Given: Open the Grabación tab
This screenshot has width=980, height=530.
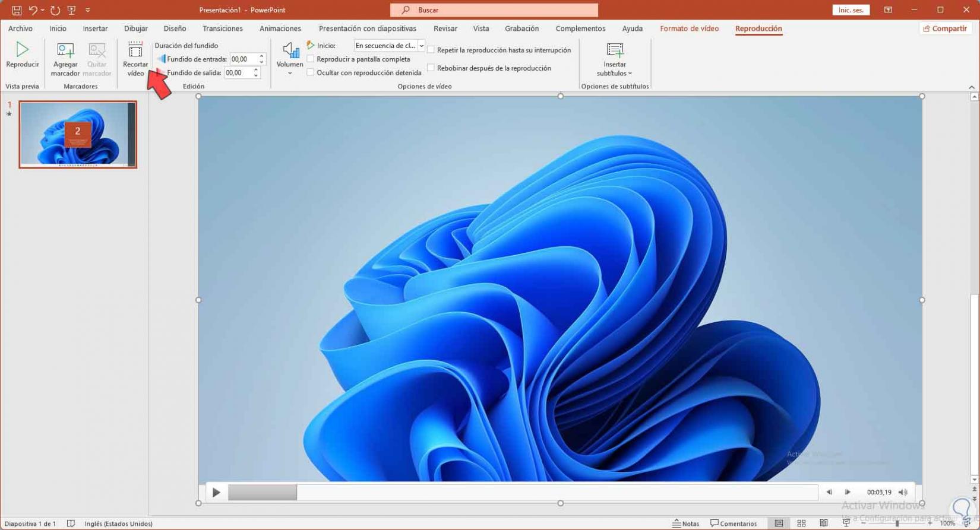Looking at the screenshot, I should tap(521, 28).
